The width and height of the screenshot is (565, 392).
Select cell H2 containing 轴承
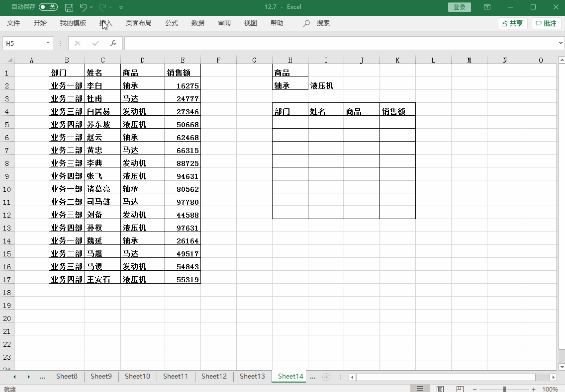point(290,85)
